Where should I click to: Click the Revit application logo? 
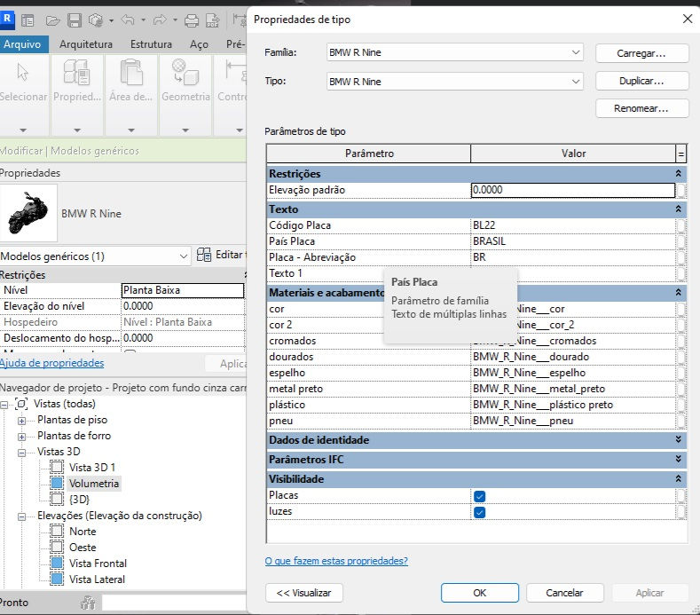click(x=7, y=20)
